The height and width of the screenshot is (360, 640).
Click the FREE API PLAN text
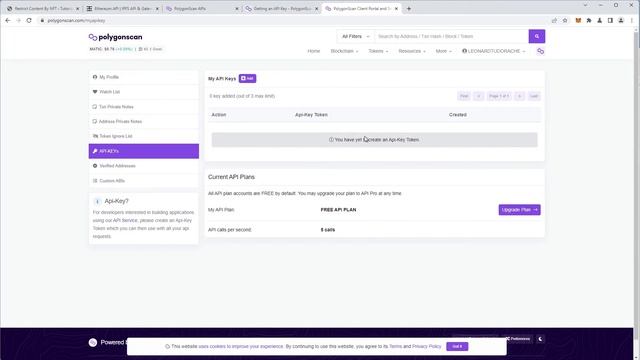click(338, 210)
